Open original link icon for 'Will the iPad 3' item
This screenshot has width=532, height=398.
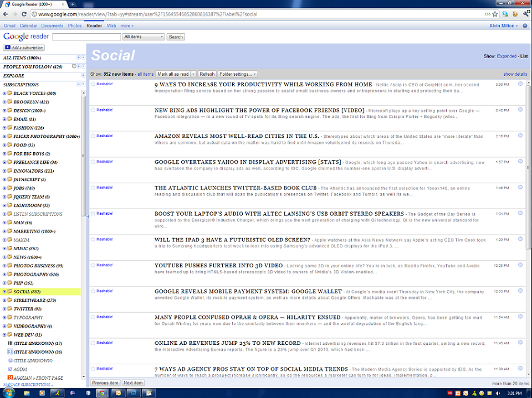[520, 239]
